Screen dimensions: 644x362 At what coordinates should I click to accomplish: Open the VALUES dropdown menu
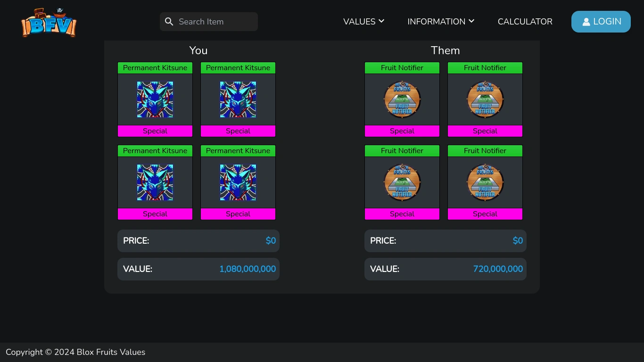pyautogui.click(x=363, y=22)
